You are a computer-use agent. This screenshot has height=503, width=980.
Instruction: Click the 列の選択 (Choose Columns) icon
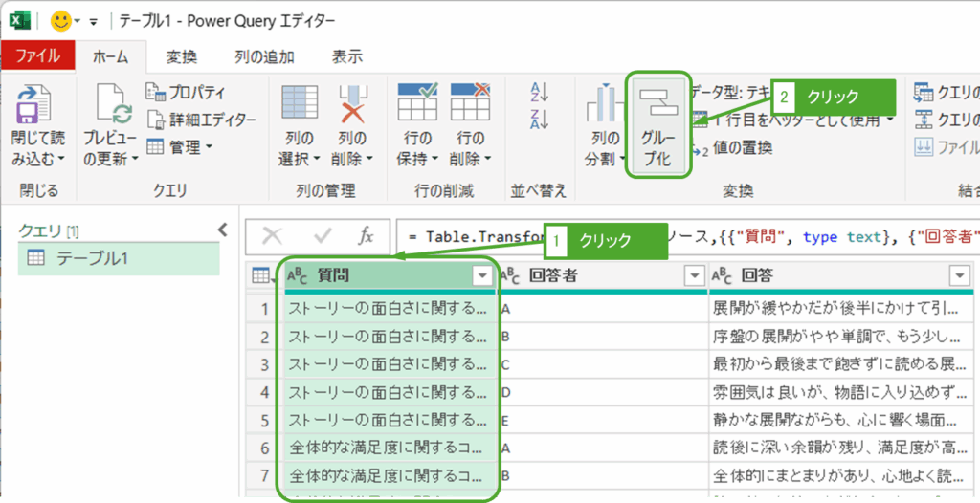coord(300,103)
